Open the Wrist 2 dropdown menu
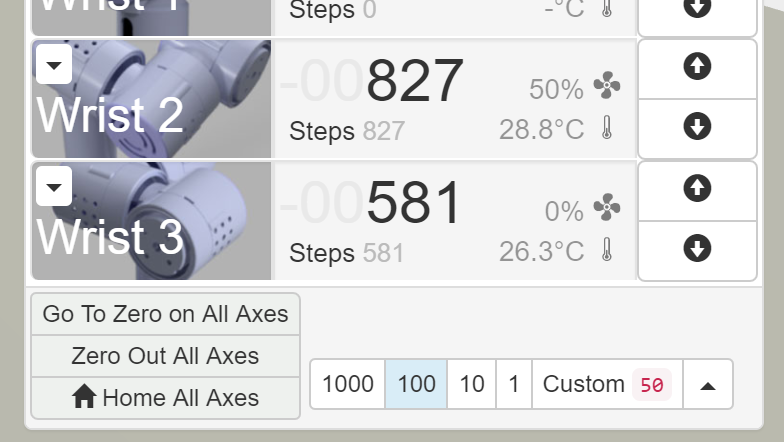The height and width of the screenshot is (442, 784). 54,64
